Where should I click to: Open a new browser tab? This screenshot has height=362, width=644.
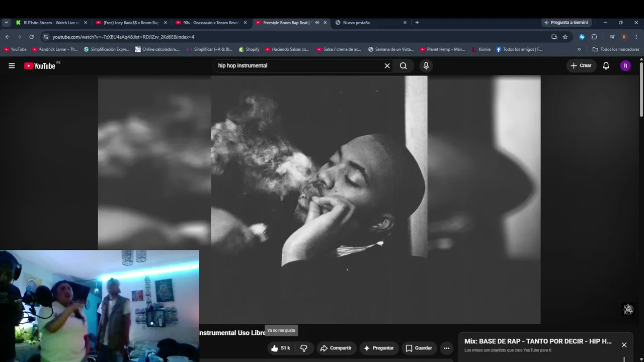pyautogui.click(x=417, y=23)
